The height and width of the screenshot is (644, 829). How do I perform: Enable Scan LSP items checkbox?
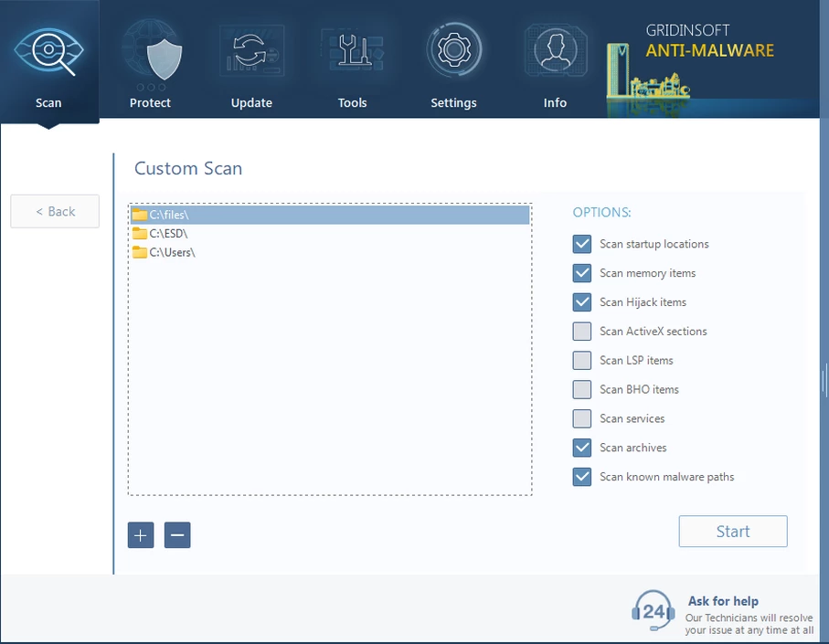click(582, 360)
